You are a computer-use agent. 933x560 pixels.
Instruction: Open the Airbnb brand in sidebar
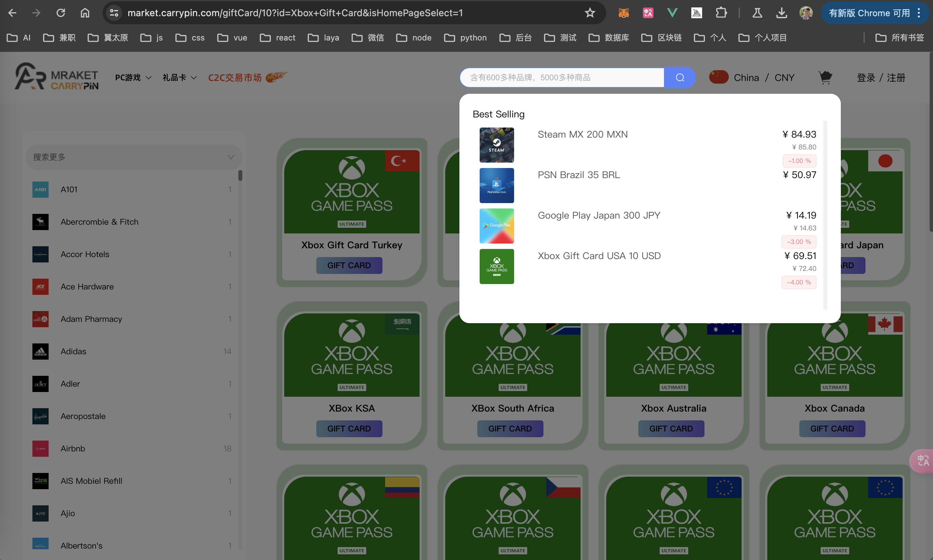pos(132,448)
